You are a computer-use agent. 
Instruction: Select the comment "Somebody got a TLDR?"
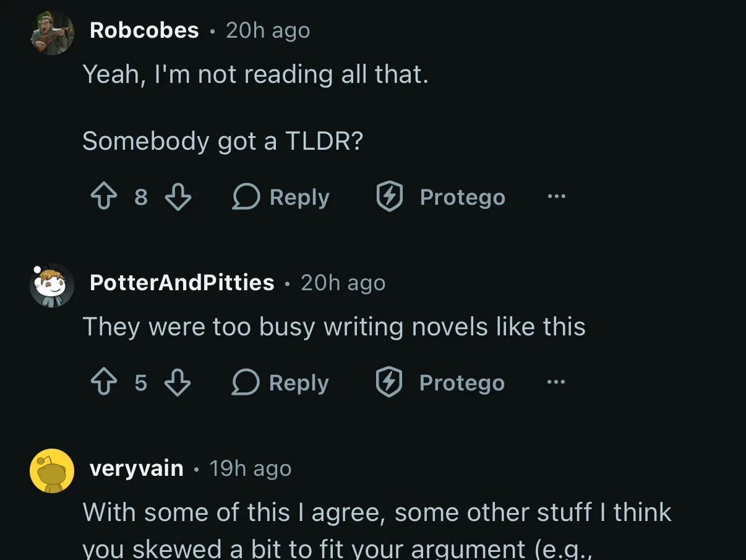pyautogui.click(x=223, y=141)
